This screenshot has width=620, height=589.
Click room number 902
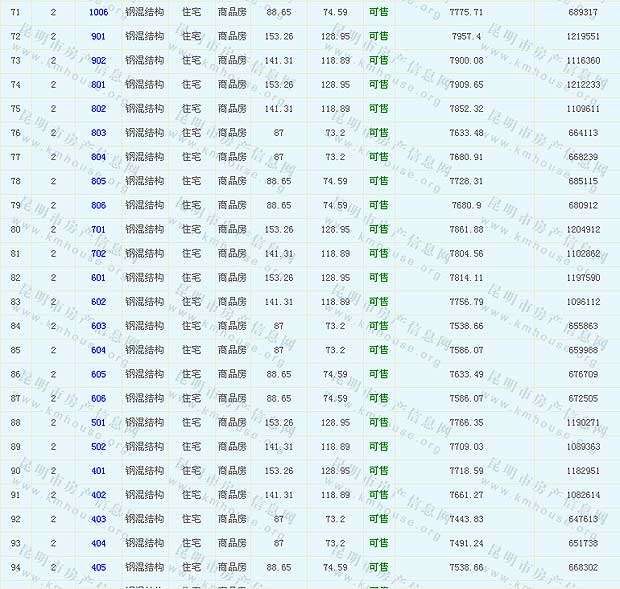[x=98, y=60]
